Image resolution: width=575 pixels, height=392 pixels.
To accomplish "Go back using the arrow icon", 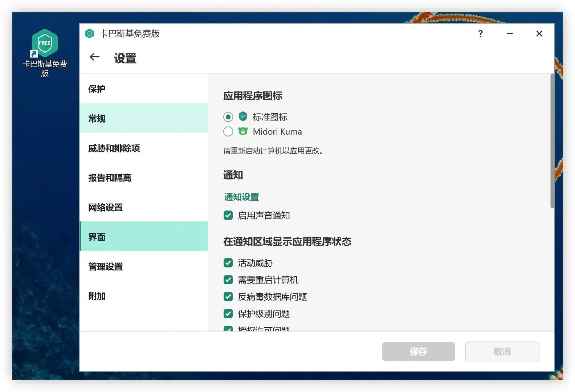I will 94,57.
